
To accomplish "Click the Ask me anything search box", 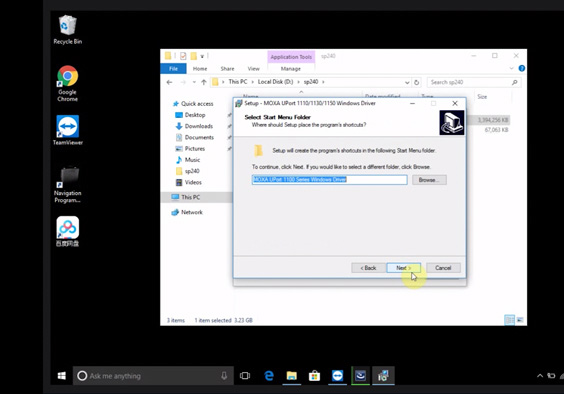I will click(x=154, y=376).
